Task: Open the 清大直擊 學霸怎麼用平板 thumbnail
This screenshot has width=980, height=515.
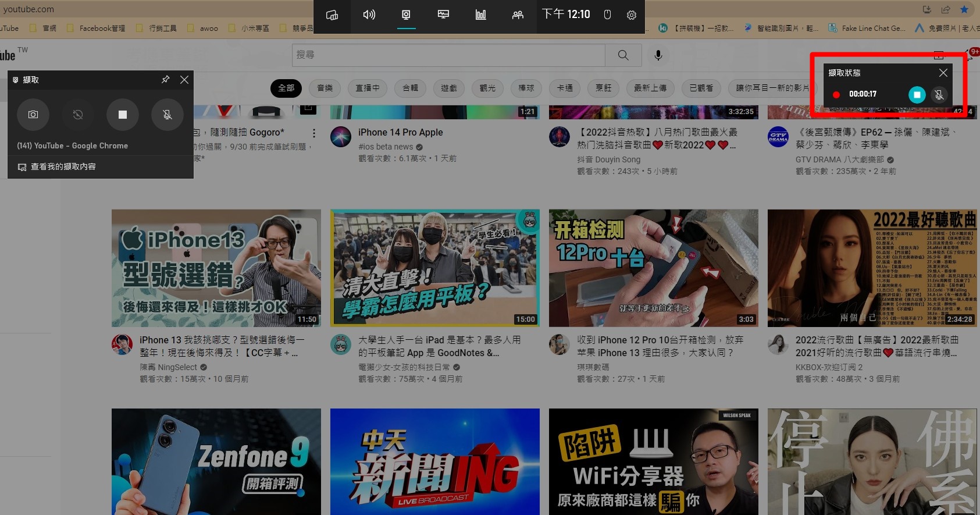Action: [x=435, y=268]
